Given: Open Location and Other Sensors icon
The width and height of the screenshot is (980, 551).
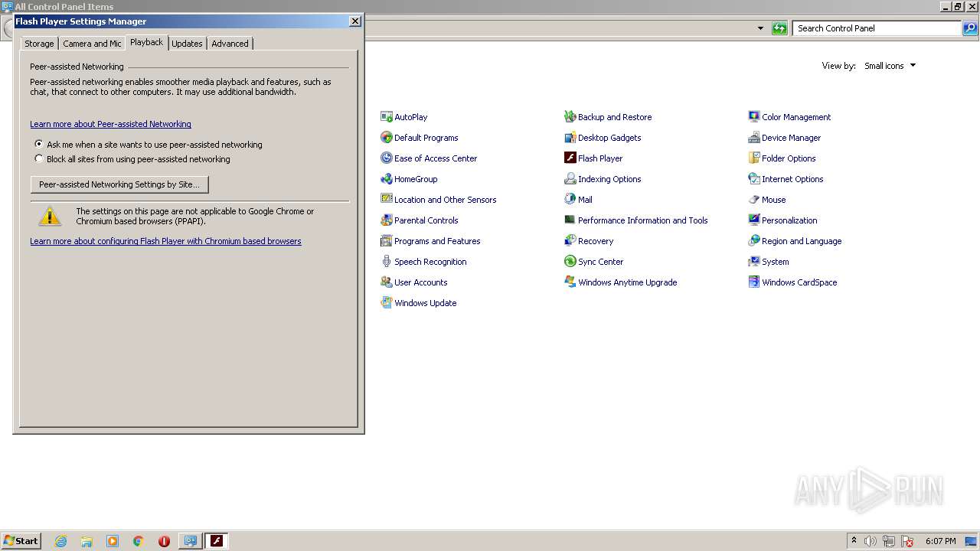Looking at the screenshot, I should tap(438, 200).
